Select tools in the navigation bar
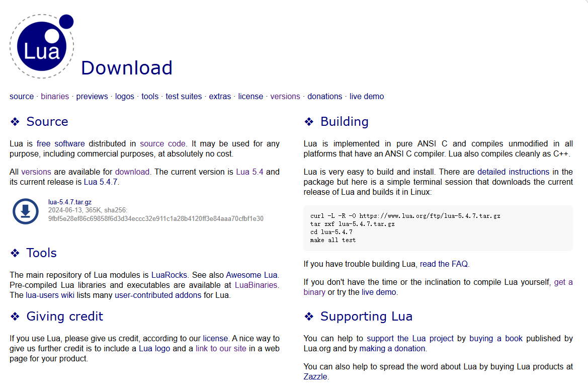Viewport: 588px width, 389px height. [x=150, y=97]
